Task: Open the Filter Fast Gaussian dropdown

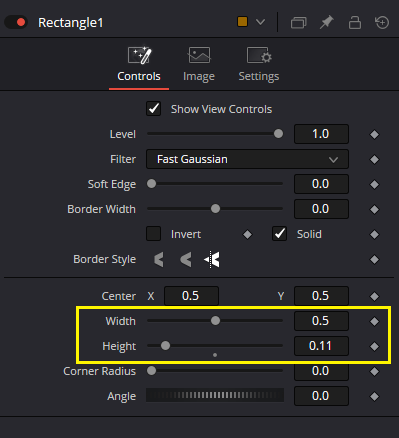Action: click(247, 159)
